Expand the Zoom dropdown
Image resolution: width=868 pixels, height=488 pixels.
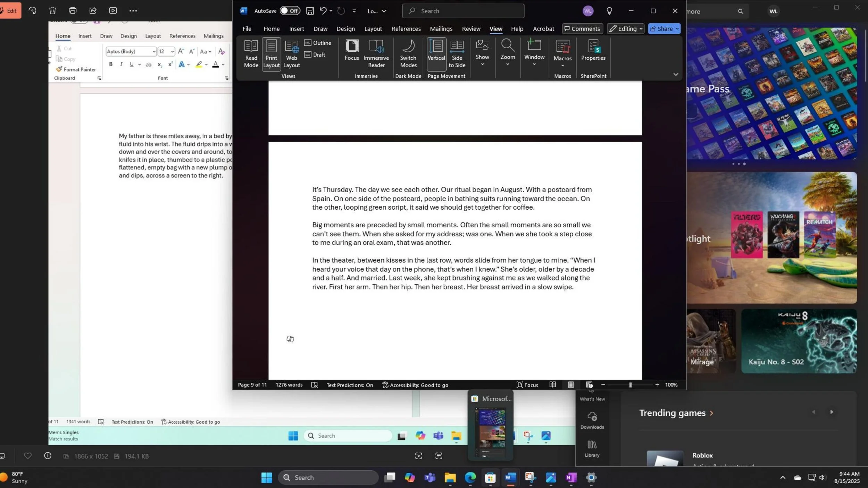coord(507,53)
